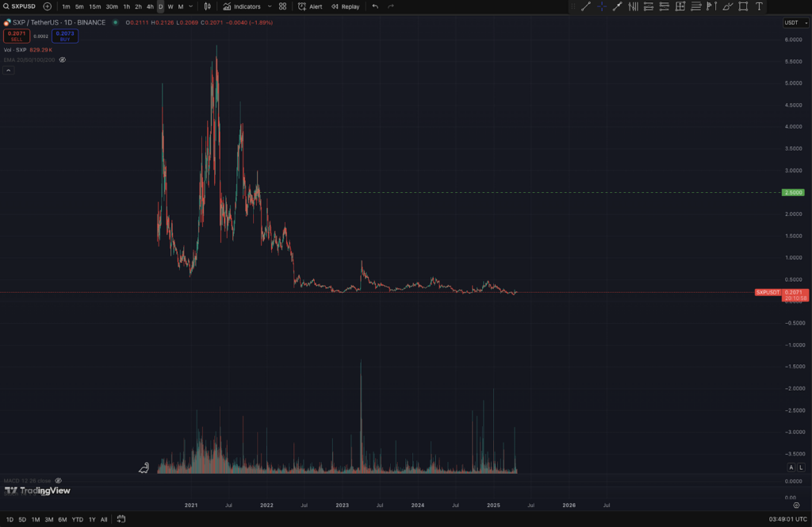
Task: Choose the brush drawing tool
Action: point(727,6)
